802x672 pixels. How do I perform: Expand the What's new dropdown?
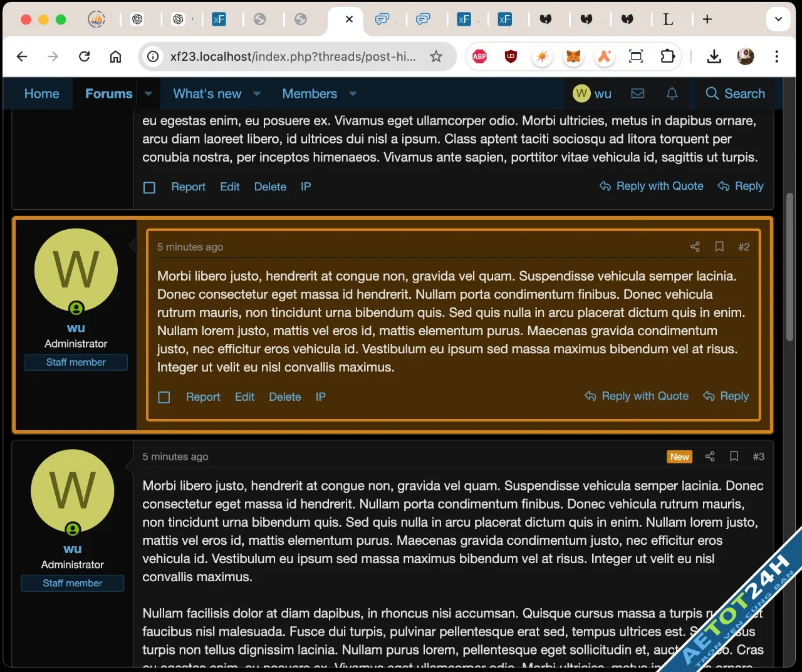point(257,93)
